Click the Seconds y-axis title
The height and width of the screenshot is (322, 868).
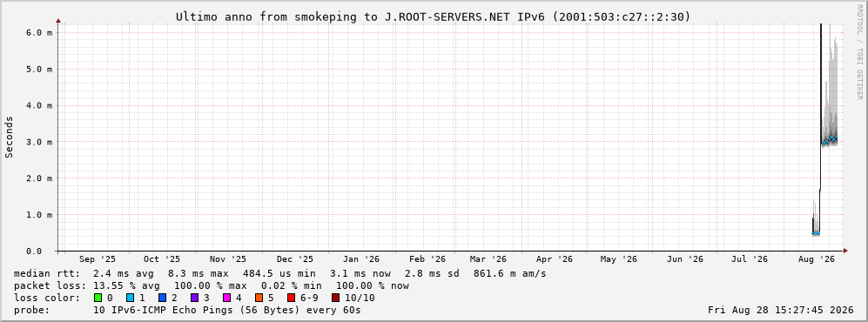(x=9, y=138)
